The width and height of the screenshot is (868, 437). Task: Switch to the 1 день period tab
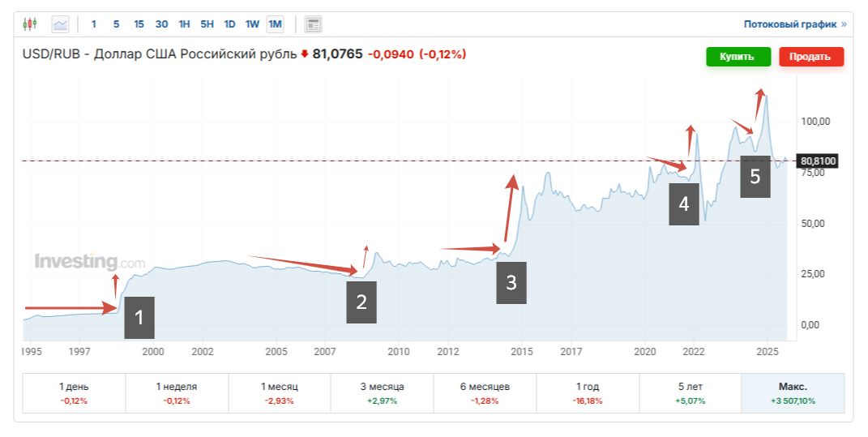74,393
